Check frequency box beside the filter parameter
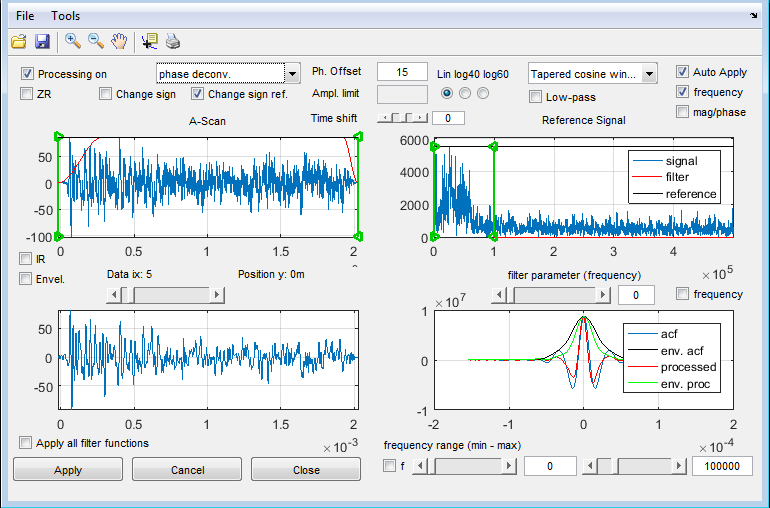Screen dimensions: 770x508 [x=682, y=294]
